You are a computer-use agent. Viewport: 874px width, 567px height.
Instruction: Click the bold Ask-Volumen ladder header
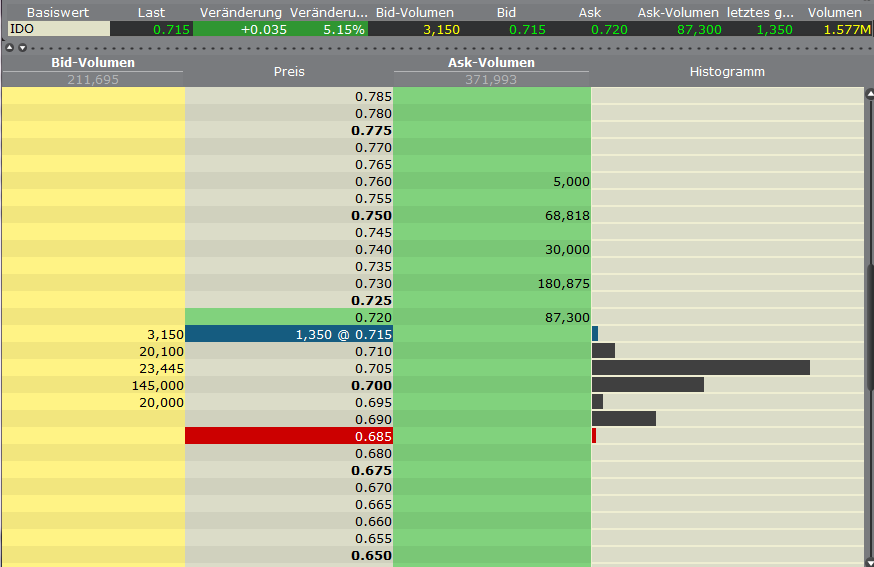click(x=491, y=62)
